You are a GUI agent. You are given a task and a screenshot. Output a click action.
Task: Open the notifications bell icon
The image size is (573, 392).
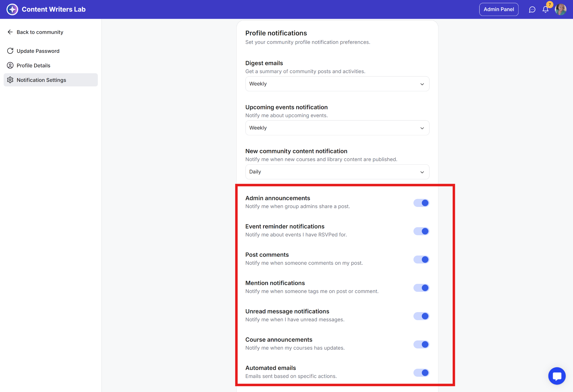[545, 10]
